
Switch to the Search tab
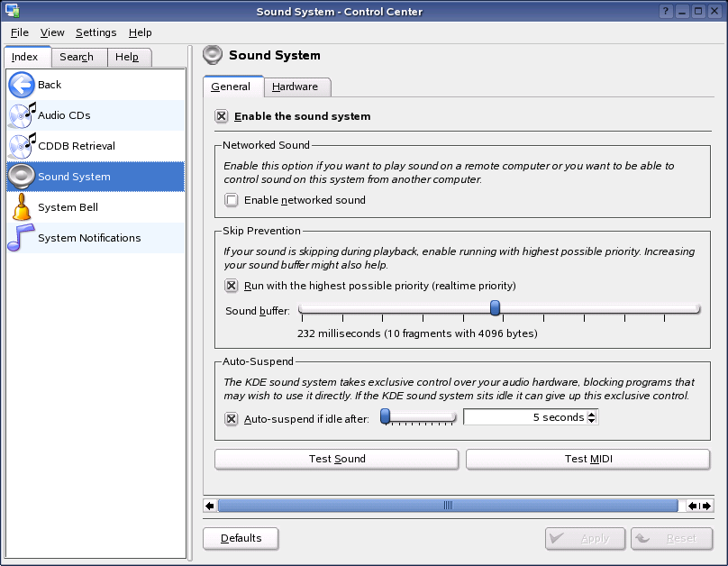point(77,57)
